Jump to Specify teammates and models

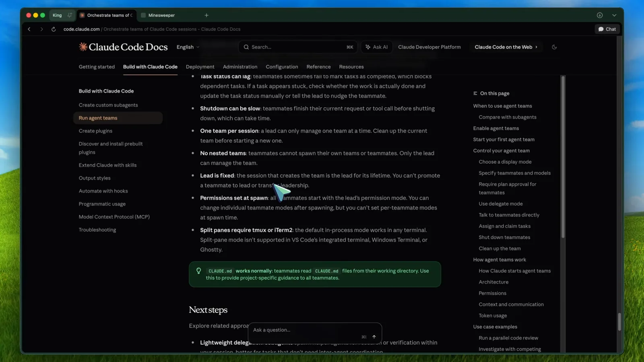(514, 173)
